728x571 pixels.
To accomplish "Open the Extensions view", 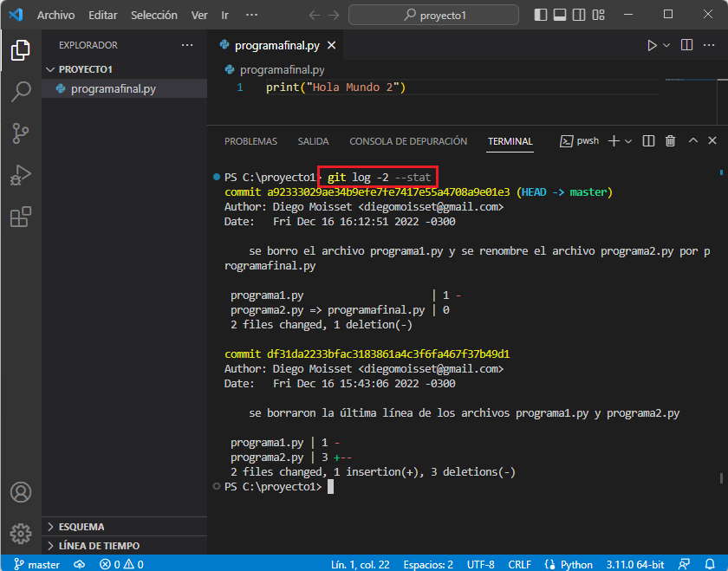I will pyautogui.click(x=21, y=217).
